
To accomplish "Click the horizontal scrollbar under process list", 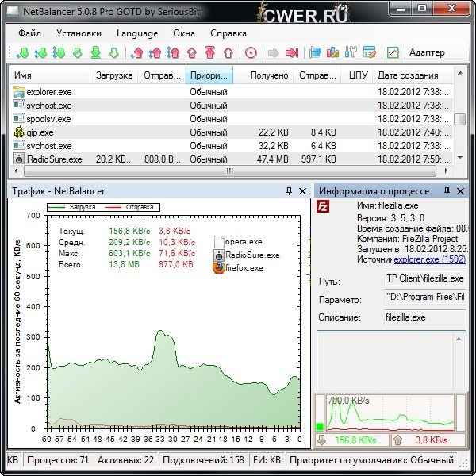I will [x=230, y=171].
